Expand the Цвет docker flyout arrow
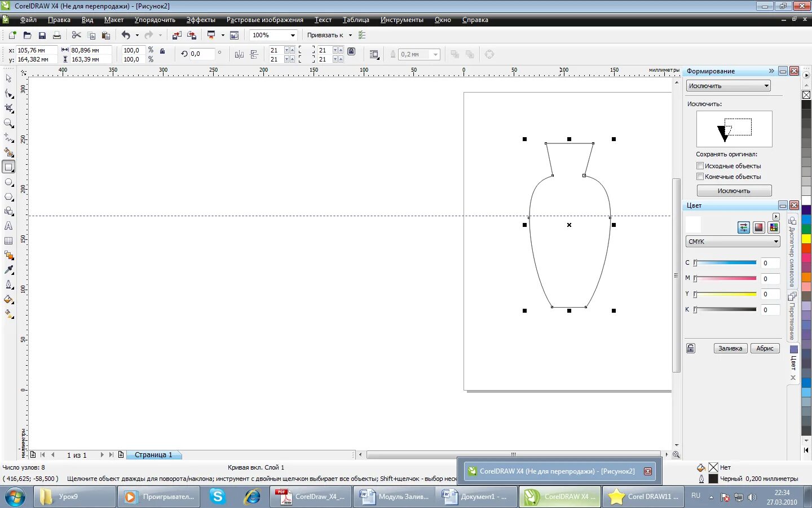This screenshot has width=812, height=508. point(776,217)
